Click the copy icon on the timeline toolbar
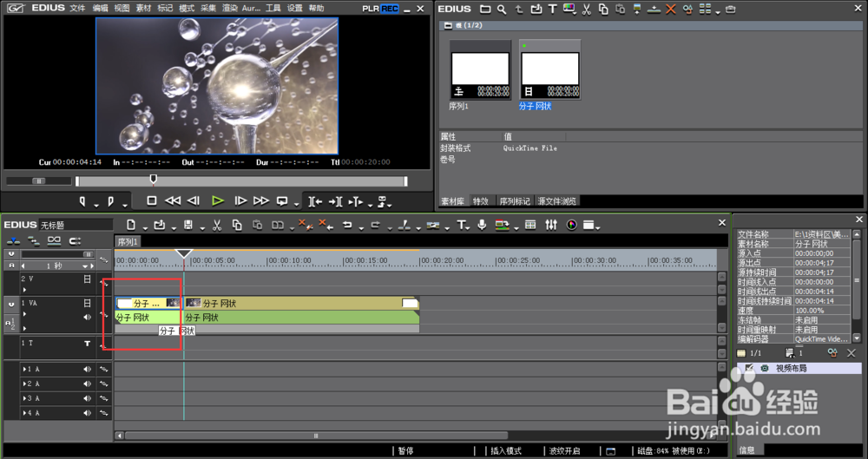Screen dimensions: 868x459 click(x=237, y=225)
